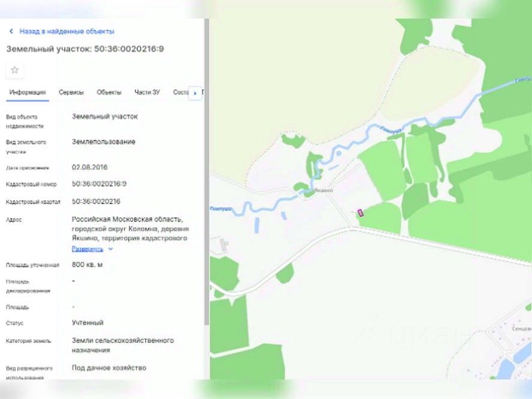This screenshot has height=399, width=532.
Task: Click object type value Земельный участок
Action: click(x=105, y=117)
